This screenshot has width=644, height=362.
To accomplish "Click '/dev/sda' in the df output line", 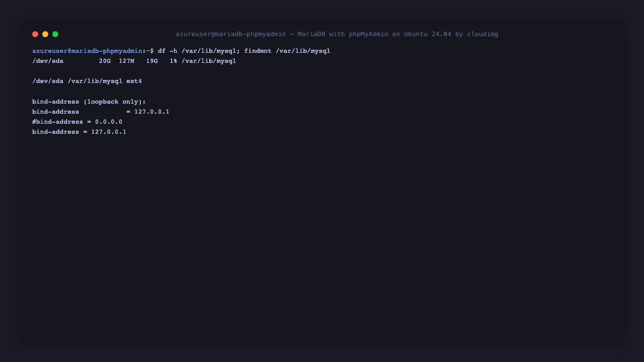I will pyautogui.click(x=48, y=61).
